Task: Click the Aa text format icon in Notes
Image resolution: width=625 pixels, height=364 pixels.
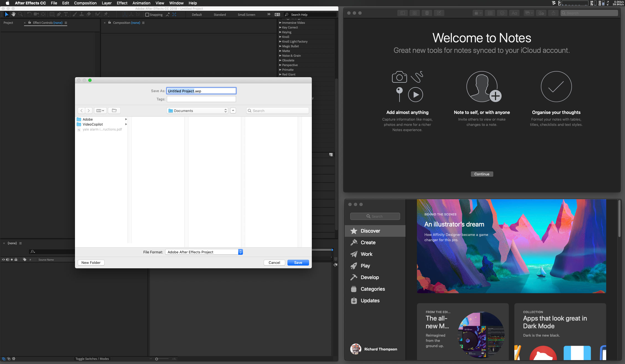Action: pos(514,13)
